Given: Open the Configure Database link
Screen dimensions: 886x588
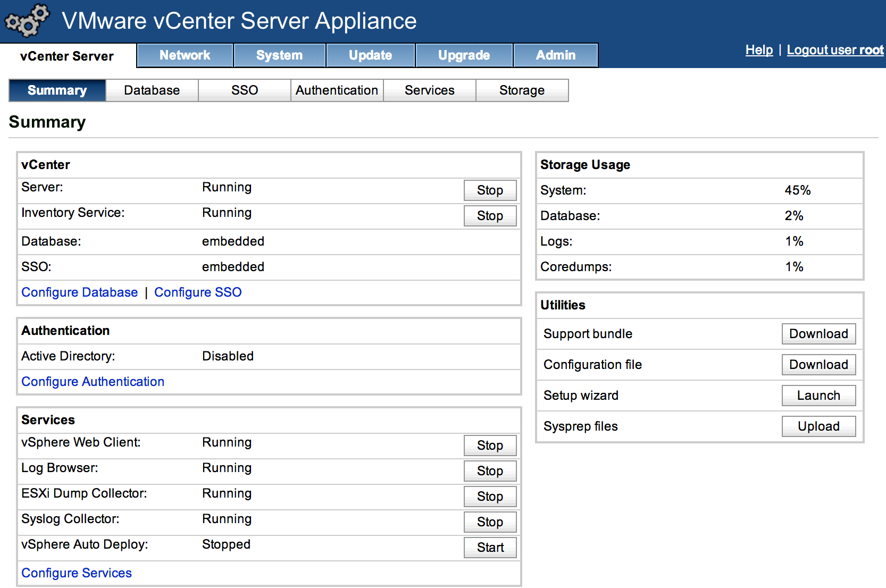Looking at the screenshot, I should pyautogui.click(x=80, y=292).
